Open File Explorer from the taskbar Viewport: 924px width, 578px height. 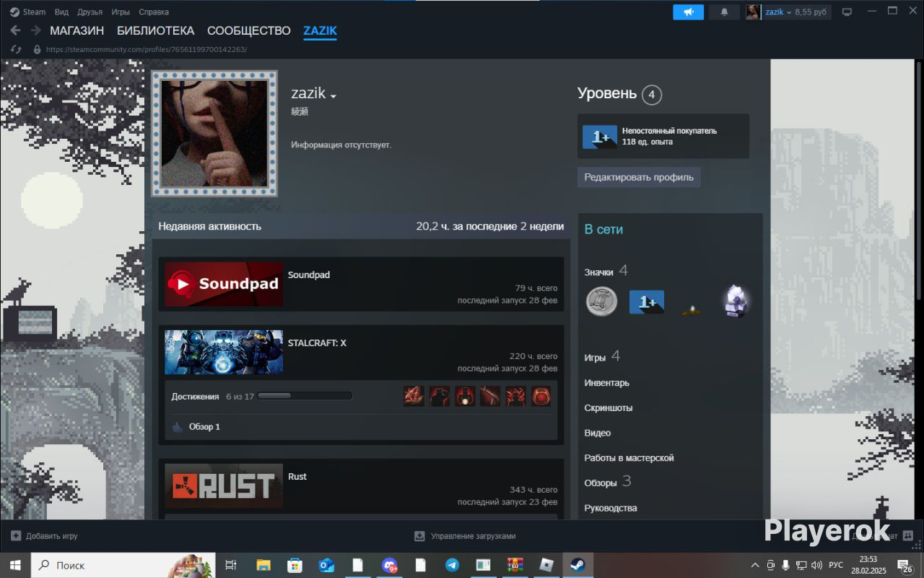[x=263, y=565]
